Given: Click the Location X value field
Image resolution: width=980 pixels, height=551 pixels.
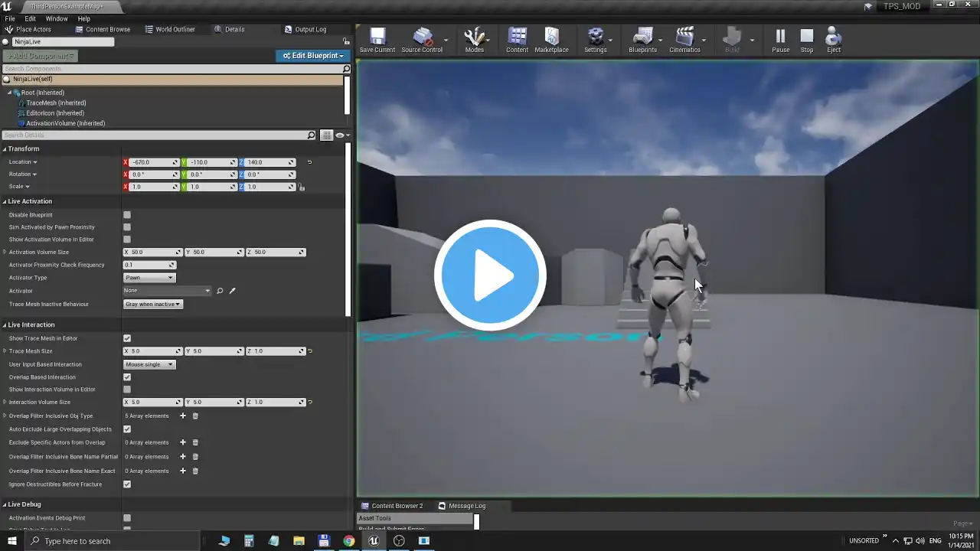Looking at the screenshot, I should [x=151, y=162].
